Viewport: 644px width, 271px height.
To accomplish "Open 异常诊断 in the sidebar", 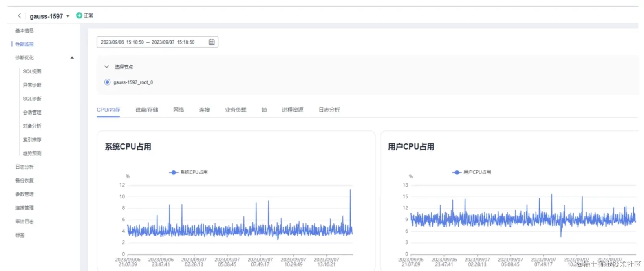I will coord(32,85).
